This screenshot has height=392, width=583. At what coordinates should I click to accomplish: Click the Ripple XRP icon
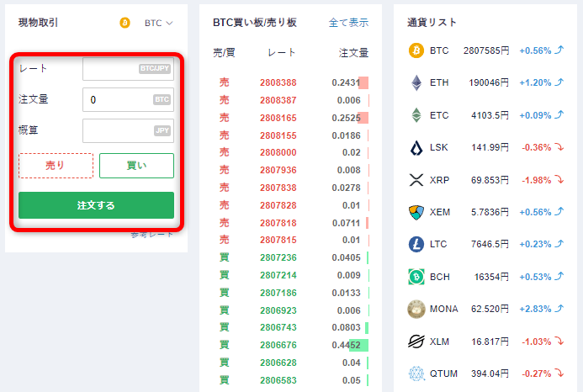[x=416, y=180]
